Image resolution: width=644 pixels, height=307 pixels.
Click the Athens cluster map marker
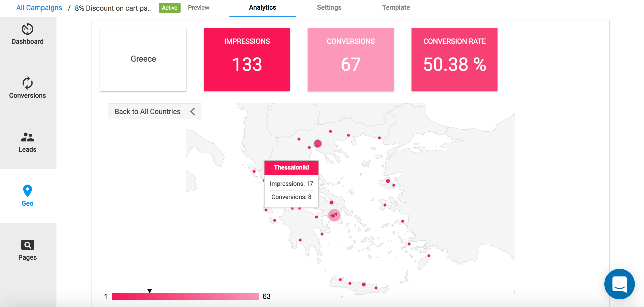pos(334,215)
